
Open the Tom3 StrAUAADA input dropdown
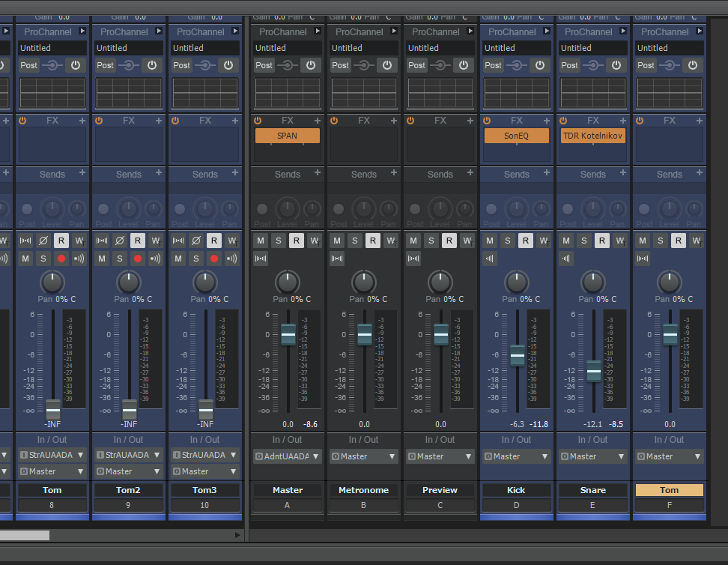click(x=205, y=455)
